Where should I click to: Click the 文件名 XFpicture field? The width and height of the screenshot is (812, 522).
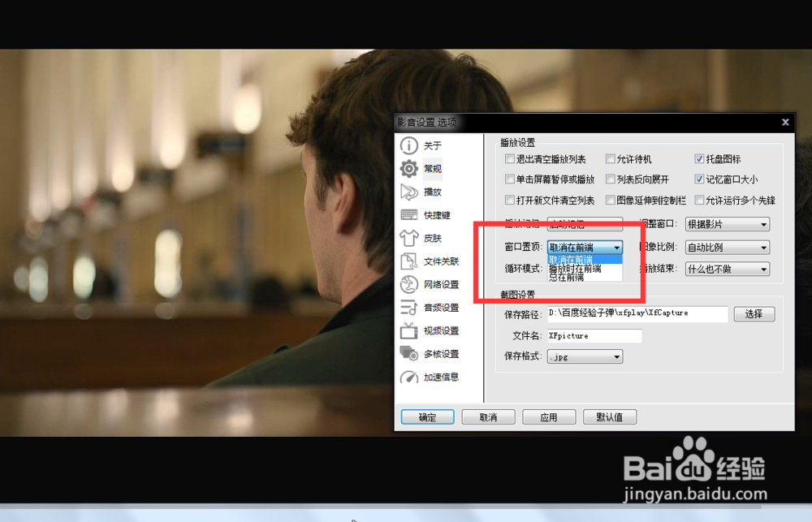[x=594, y=335]
